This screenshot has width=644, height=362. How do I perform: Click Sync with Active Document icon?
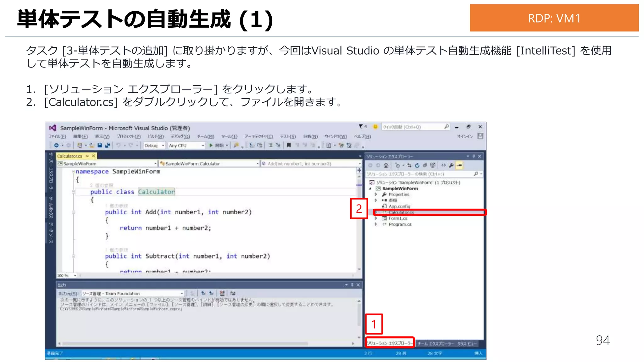click(x=409, y=166)
